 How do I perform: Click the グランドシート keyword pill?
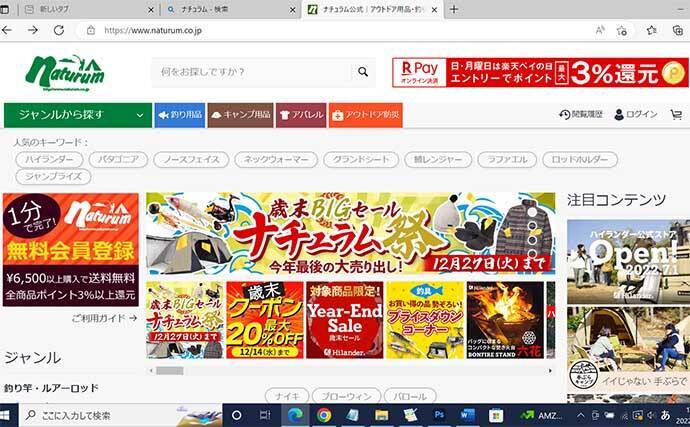click(x=361, y=159)
